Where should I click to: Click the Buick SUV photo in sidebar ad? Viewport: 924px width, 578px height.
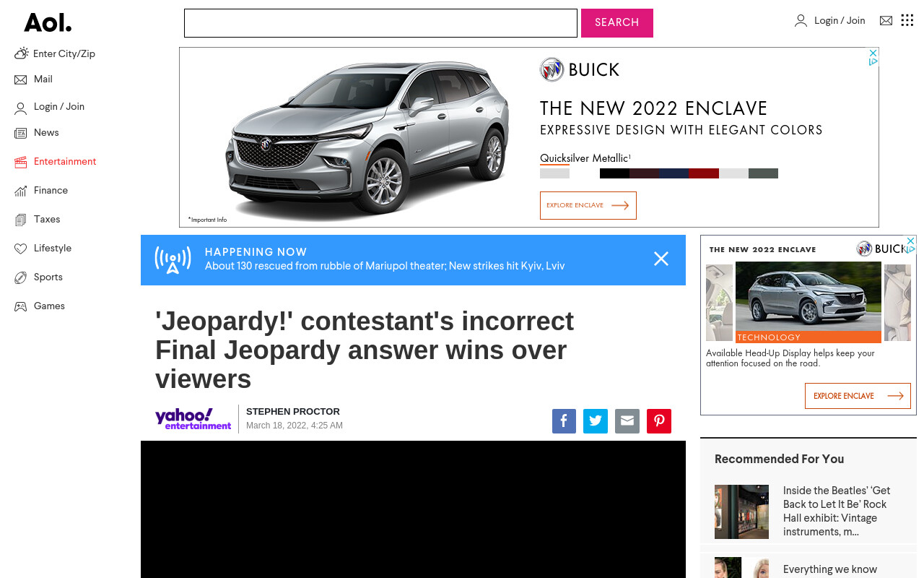808,296
